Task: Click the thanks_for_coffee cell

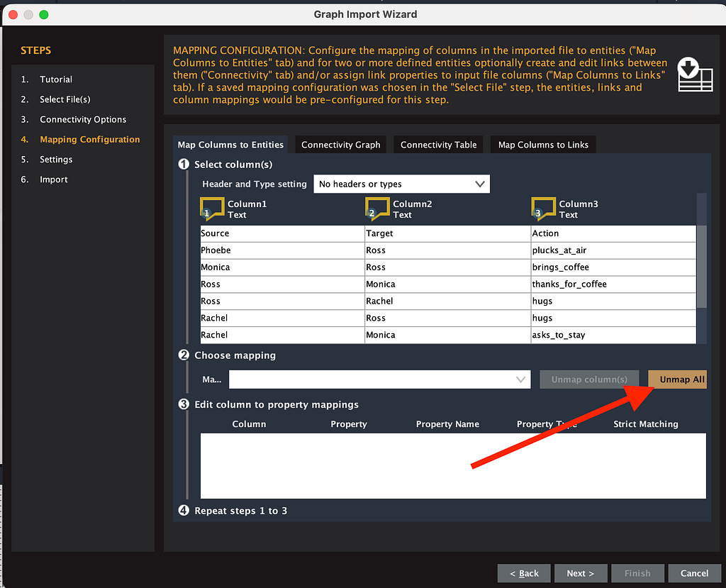Action: pyautogui.click(x=613, y=284)
